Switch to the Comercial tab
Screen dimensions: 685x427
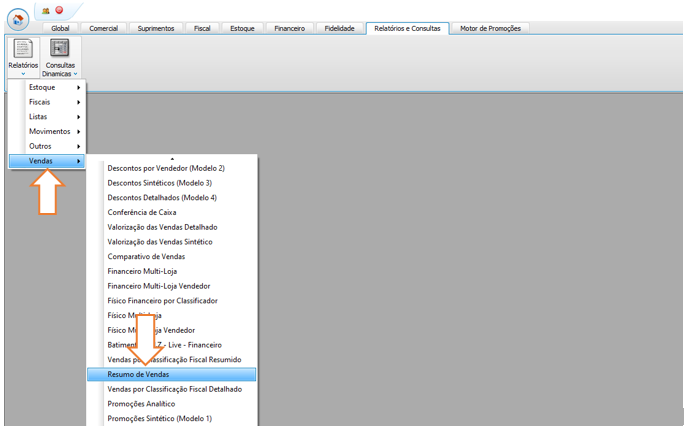coord(104,28)
